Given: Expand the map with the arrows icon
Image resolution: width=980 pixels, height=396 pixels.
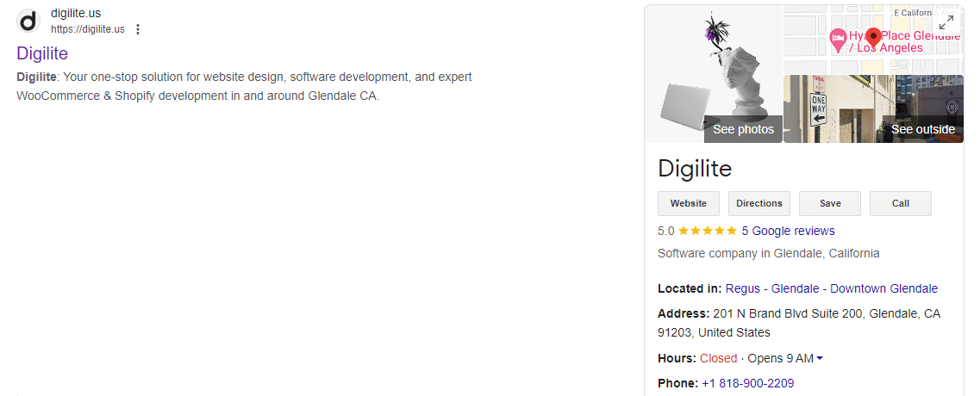Looking at the screenshot, I should (x=947, y=22).
